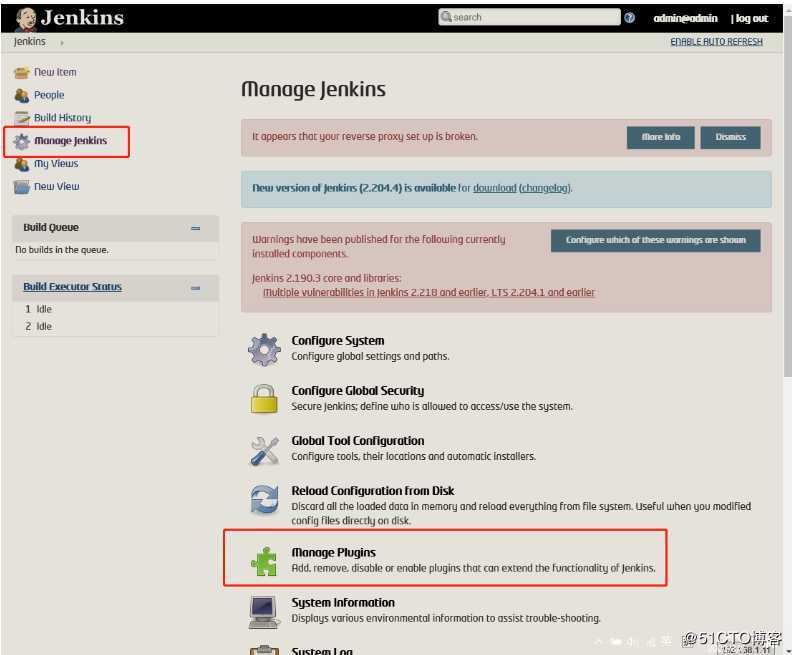Open Configure Global Security link
792x655 pixels.
pyautogui.click(x=358, y=391)
